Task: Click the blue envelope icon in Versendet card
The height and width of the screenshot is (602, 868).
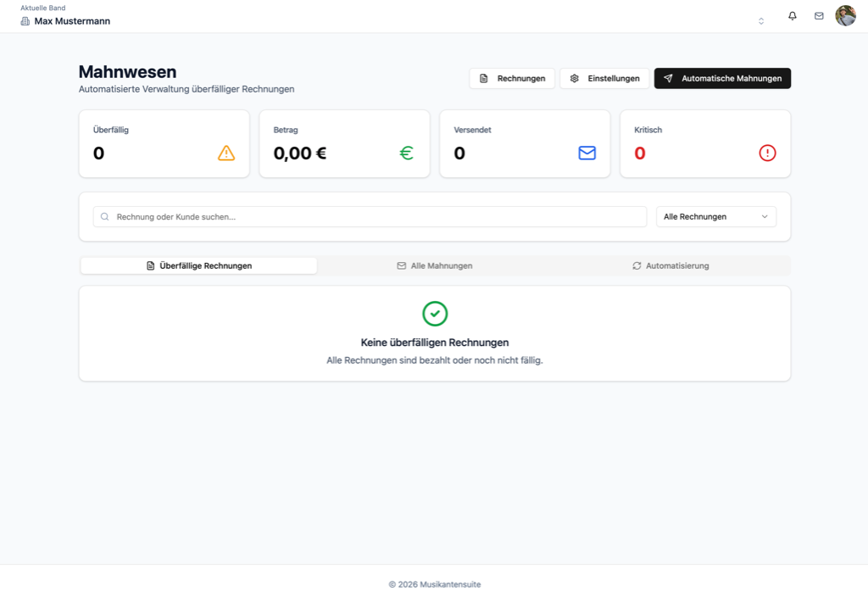Action: [587, 153]
